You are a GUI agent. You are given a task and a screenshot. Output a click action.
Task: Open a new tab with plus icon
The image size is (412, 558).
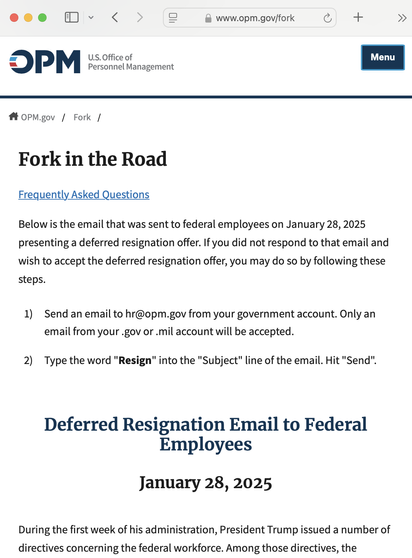pos(358,17)
